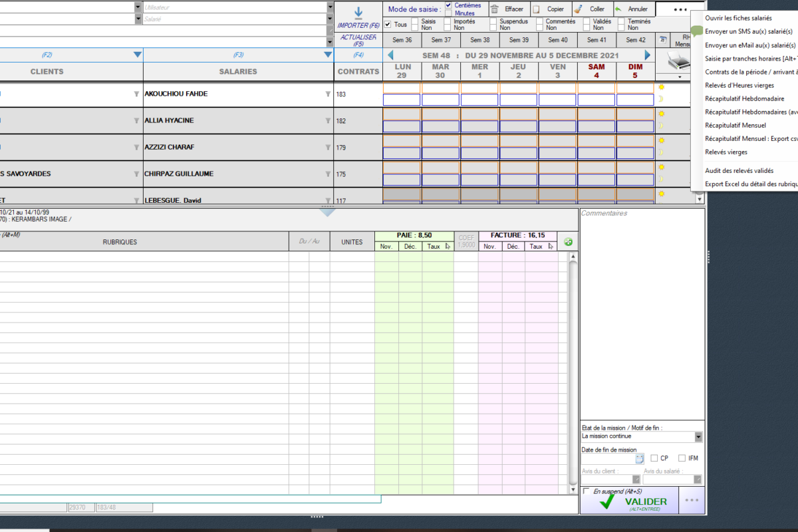The image size is (798, 532).
Task: Open the Etat de la mission dropdown
Action: click(x=698, y=437)
